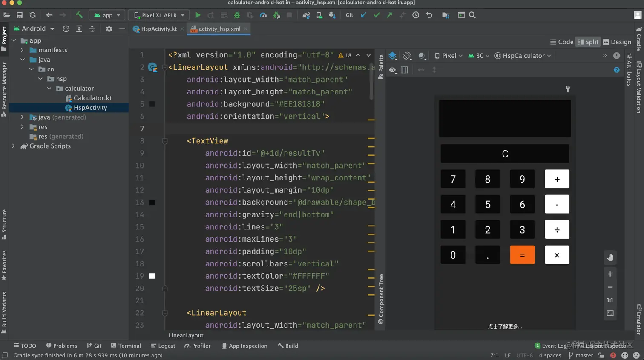Expand the manifests folder in project tree
The height and width of the screenshot is (360, 644).
(x=23, y=50)
